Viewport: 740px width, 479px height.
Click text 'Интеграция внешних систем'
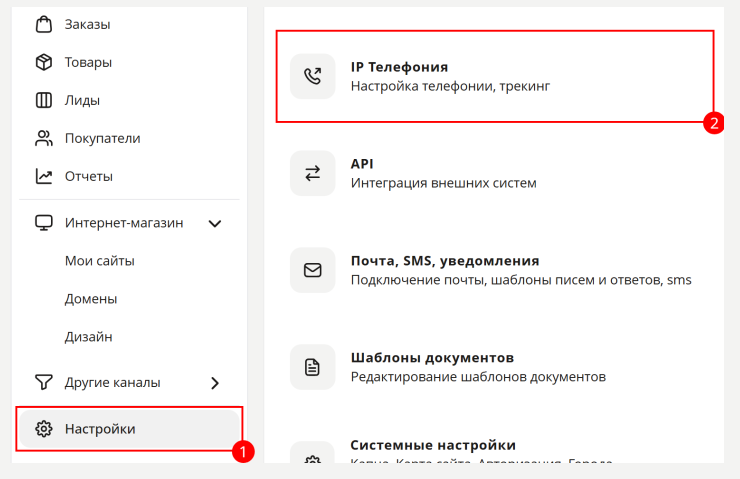(x=443, y=183)
